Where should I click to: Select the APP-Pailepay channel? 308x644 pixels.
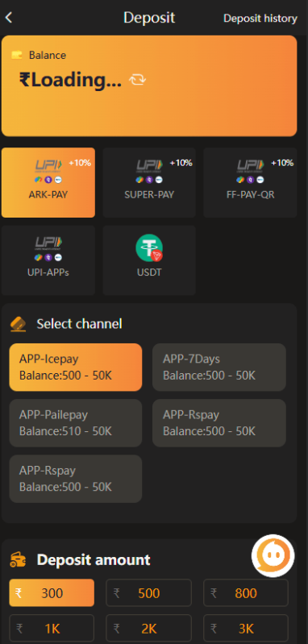tap(76, 423)
